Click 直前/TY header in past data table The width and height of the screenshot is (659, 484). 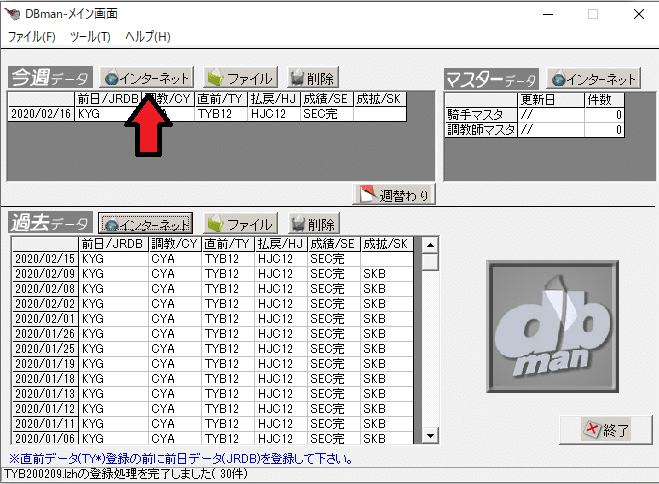click(x=228, y=244)
